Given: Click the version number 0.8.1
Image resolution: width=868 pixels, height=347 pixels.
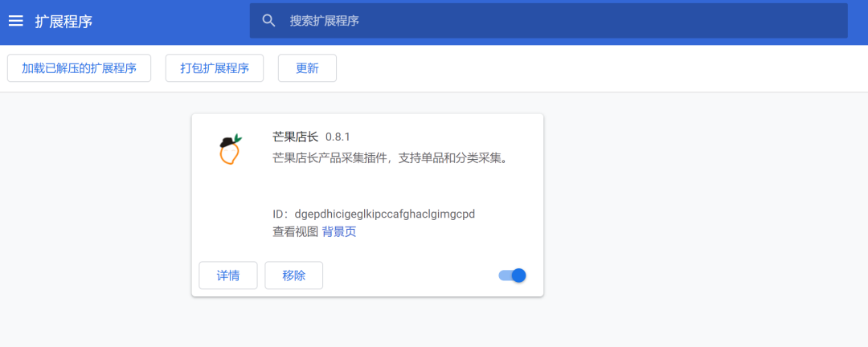Looking at the screenshot, I should [x=338, y=137].
